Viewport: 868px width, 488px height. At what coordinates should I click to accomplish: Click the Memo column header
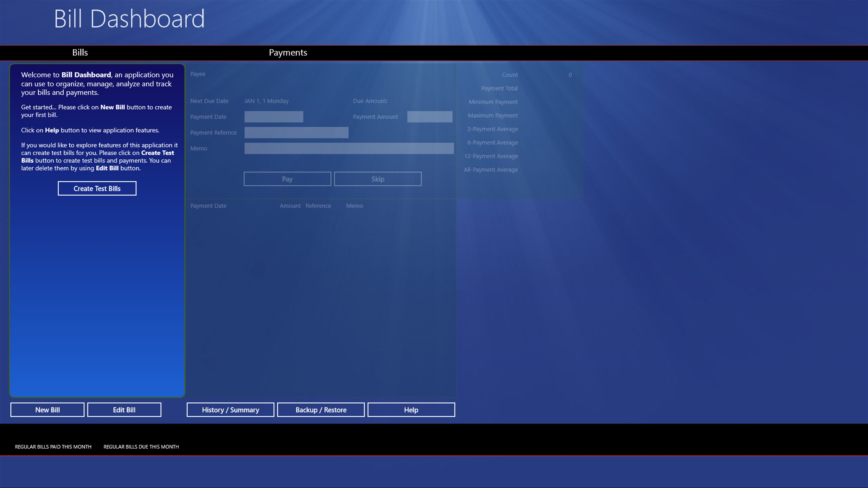click(354, 206)
